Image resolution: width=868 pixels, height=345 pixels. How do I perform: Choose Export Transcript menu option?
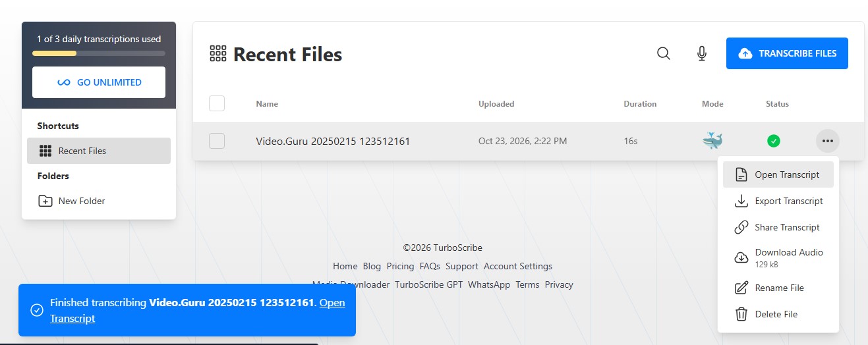778,201
